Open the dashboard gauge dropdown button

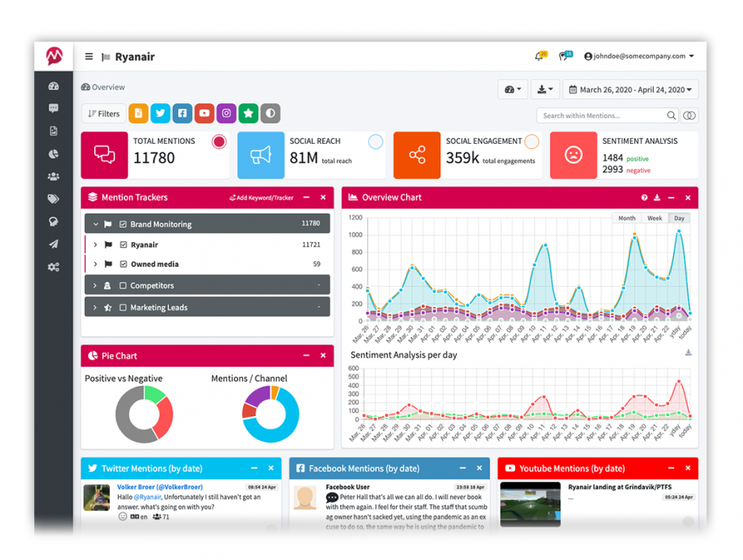pos(513,89)
